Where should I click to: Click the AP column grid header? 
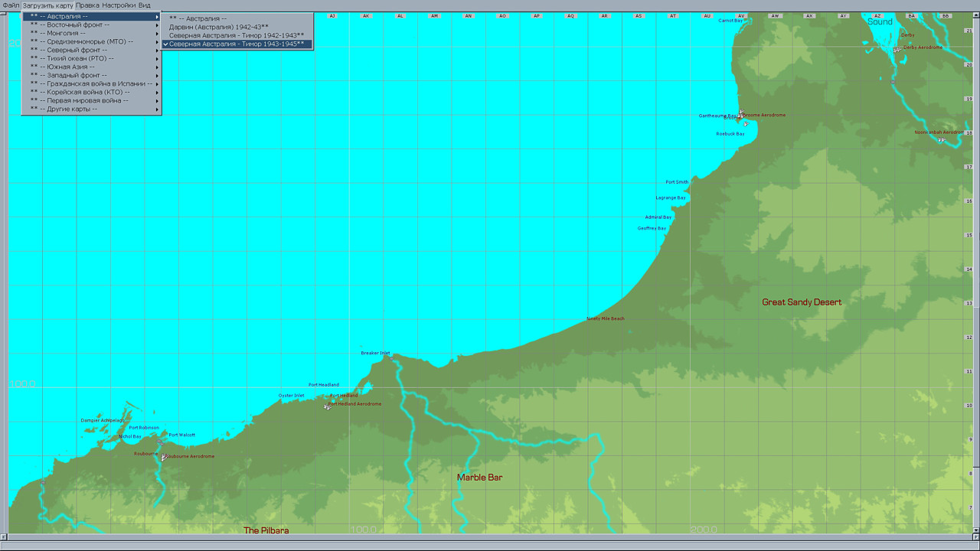[536, 15]
